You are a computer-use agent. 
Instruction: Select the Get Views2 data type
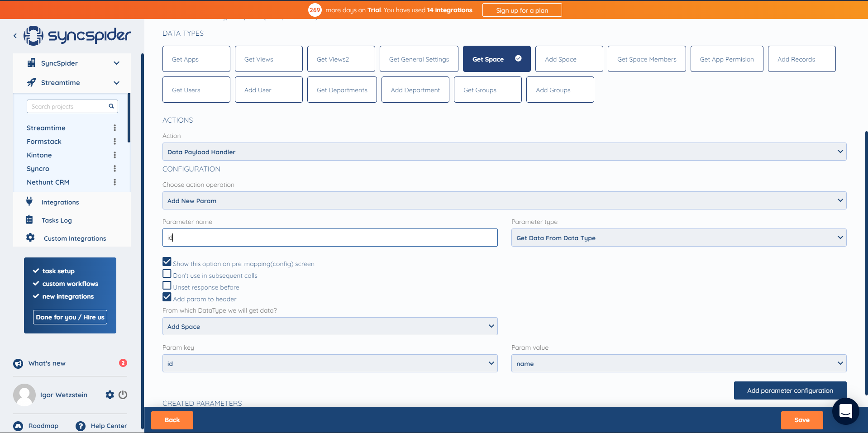[341, 59]
